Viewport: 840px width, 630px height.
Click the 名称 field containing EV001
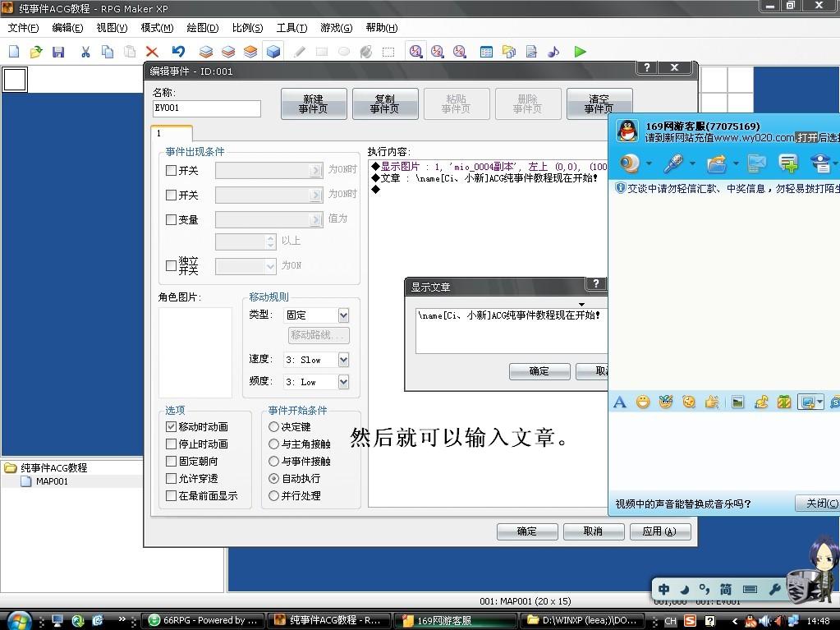(207, 108)
